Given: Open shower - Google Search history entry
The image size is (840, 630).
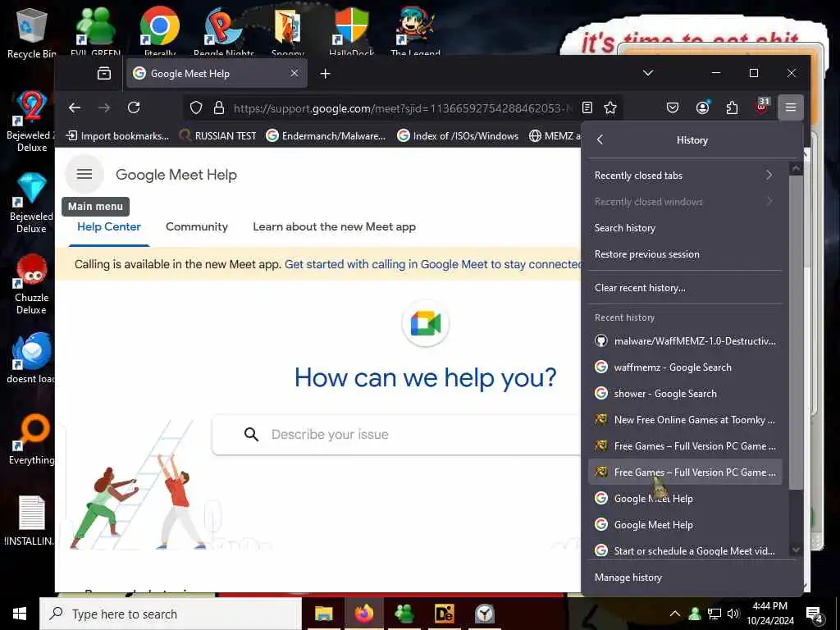Looking at the screenshot, I should (685, 393).
